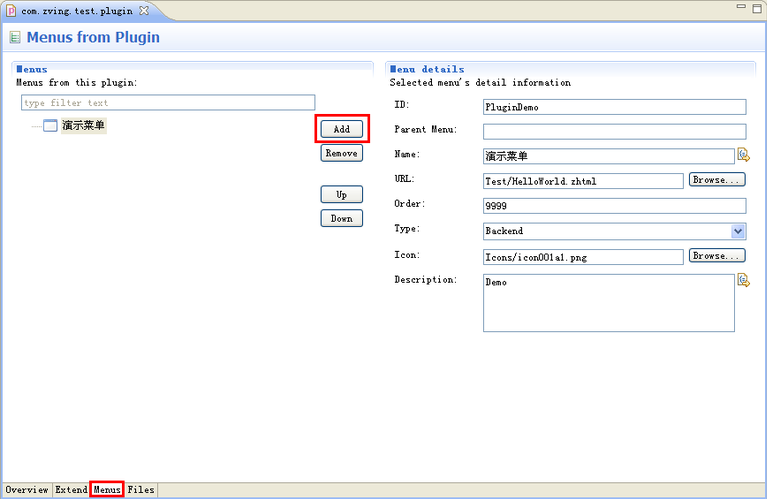Open the Type dropdown showing Backend
Screen dimensions: 767x499
(x=738, y=231)
